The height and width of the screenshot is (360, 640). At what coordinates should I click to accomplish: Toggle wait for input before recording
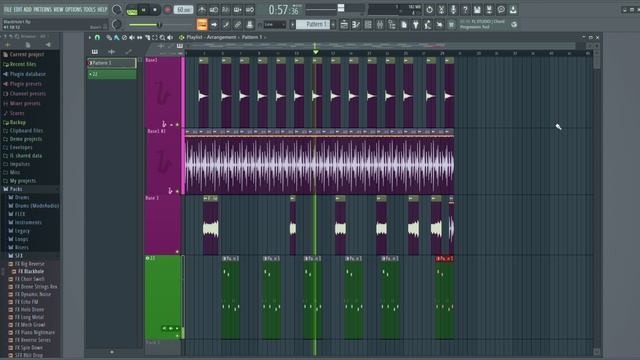(x=214, y=9)
